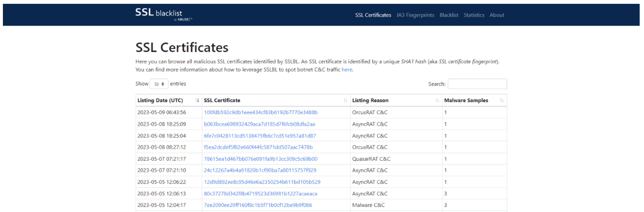Click the Malware C&C listing reason
Viewport: 644px width, 212px height.
[x=368, y=205]
